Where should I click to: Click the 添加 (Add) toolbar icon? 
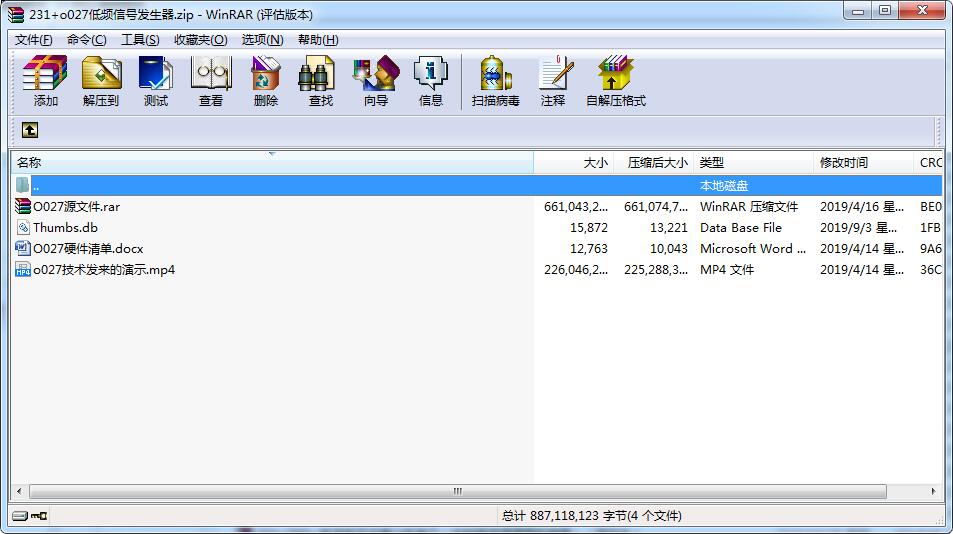[x=45, y=81]
